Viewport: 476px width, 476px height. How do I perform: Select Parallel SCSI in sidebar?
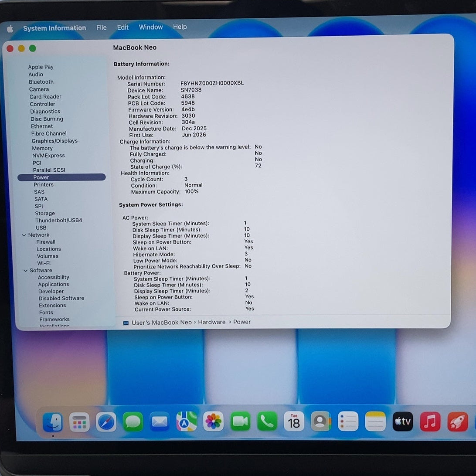click(x=49, y=170)
